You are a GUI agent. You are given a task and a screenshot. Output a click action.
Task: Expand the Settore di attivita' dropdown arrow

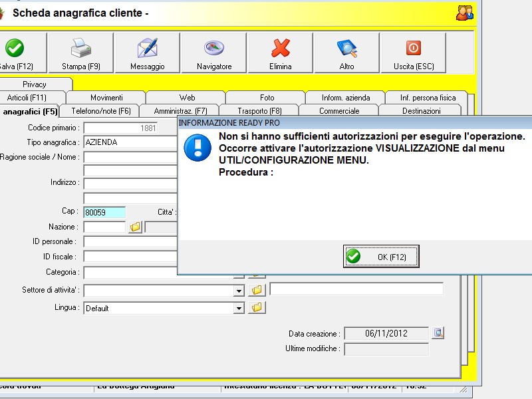(x=239, y=291)
